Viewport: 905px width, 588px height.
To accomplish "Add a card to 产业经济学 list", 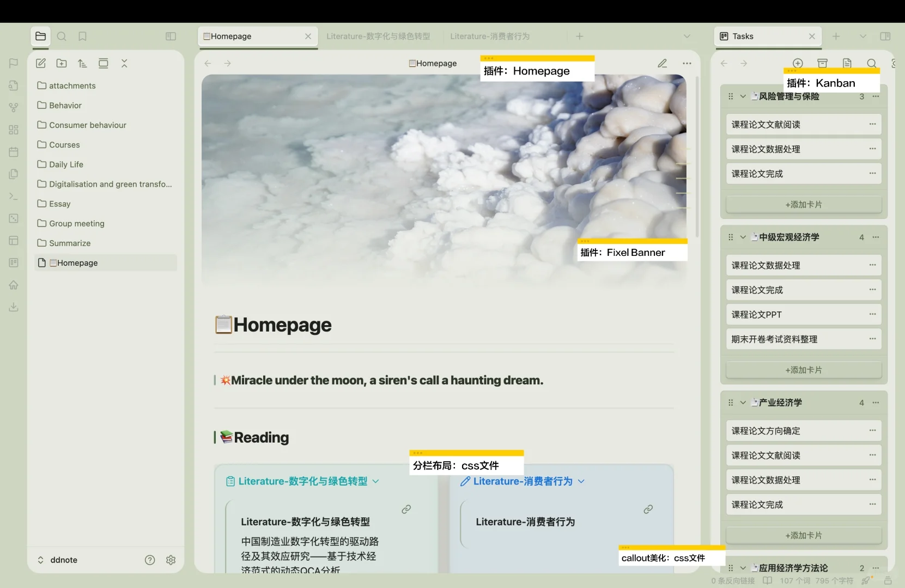I will tap(804, 536).
